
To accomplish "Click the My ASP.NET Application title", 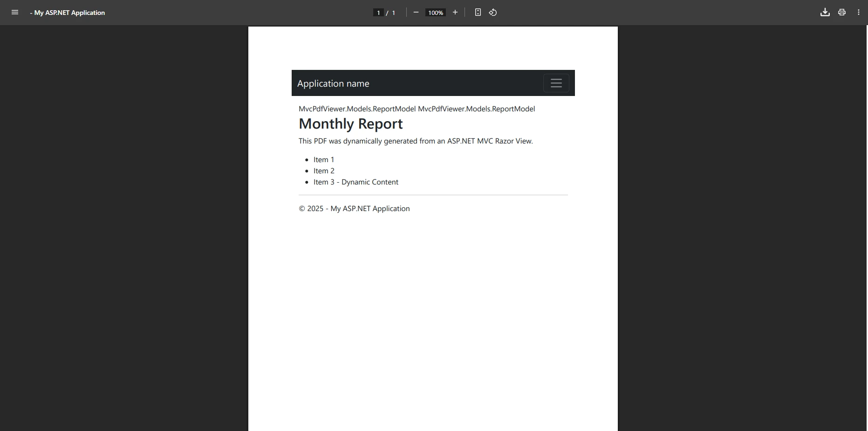I will coord(67,13).
